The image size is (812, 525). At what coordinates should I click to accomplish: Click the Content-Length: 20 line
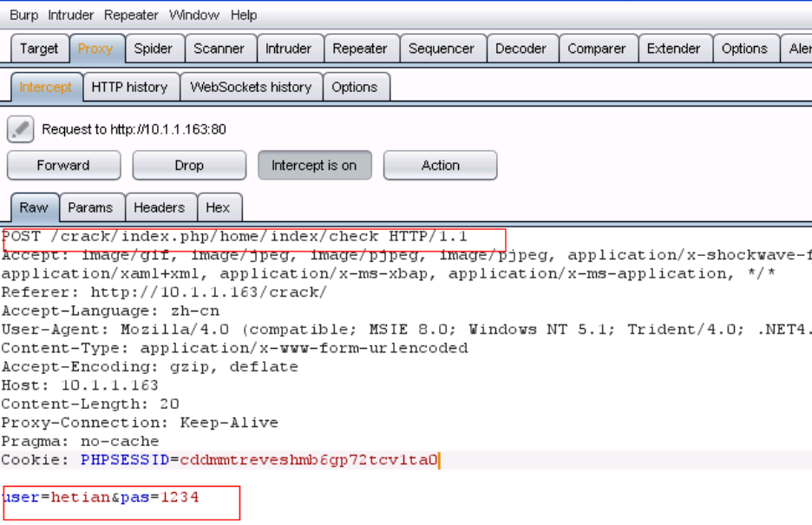90,404
